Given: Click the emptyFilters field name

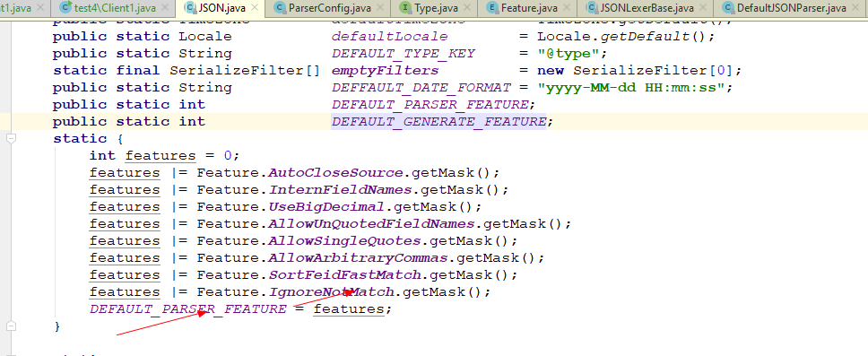Looking at the screenshot, I should (386, 70).
